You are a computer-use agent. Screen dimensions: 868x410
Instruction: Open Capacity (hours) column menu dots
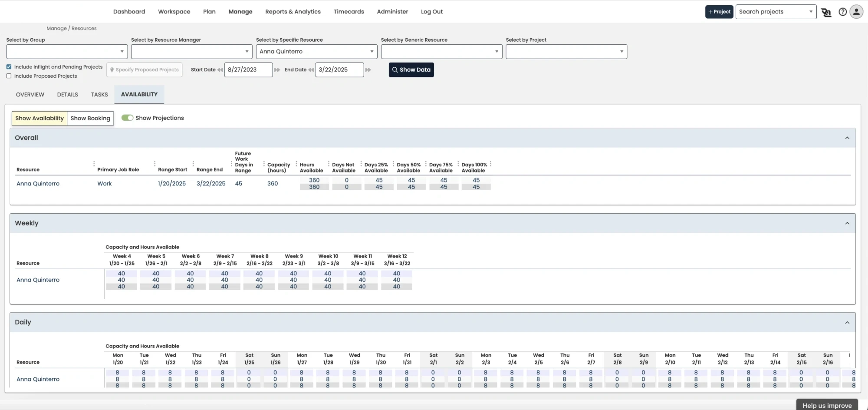tap(296, 164)
